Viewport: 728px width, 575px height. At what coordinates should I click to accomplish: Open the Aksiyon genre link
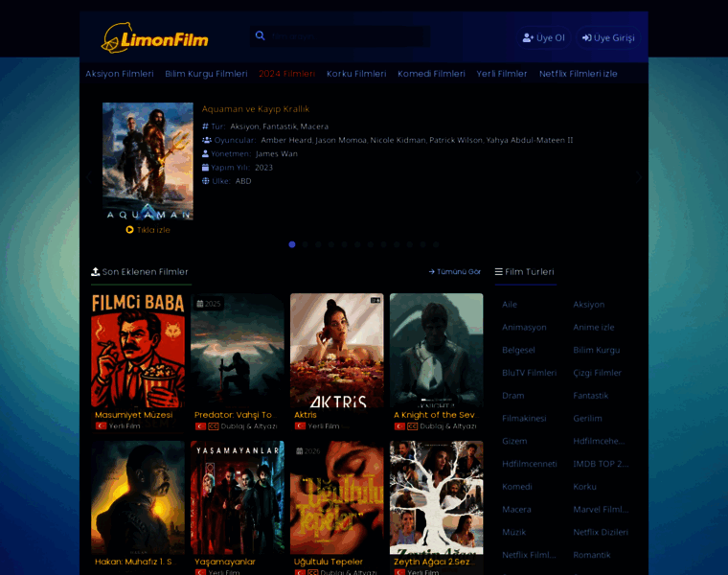(x=589, y=305)
